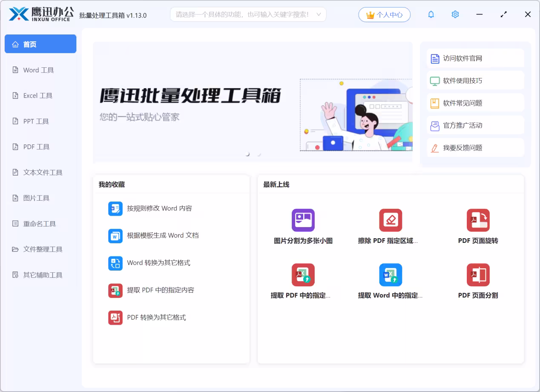This screenshot has width=540, height=392.
Task: Open the 个人中心 button
Action: (384, 14)
